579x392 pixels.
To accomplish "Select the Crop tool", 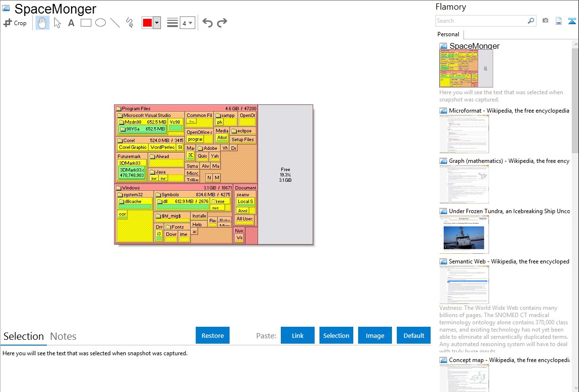I will (x=15, y=23).
